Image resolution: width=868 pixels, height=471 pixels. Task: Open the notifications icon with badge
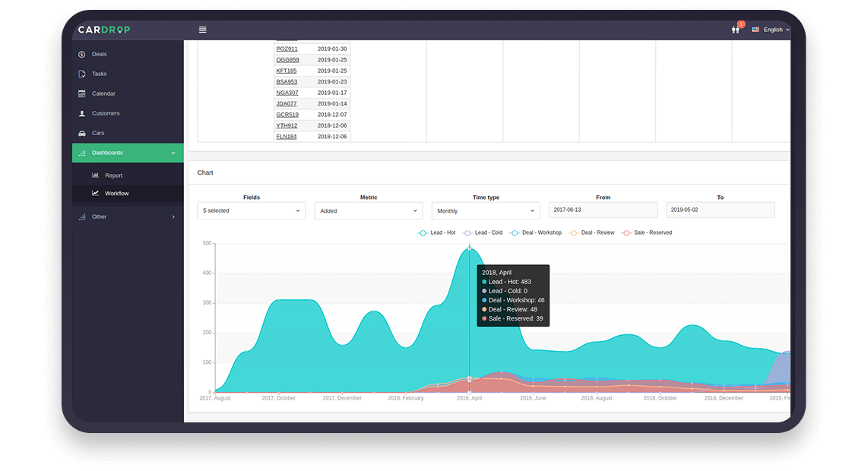(x=735, y=30)
